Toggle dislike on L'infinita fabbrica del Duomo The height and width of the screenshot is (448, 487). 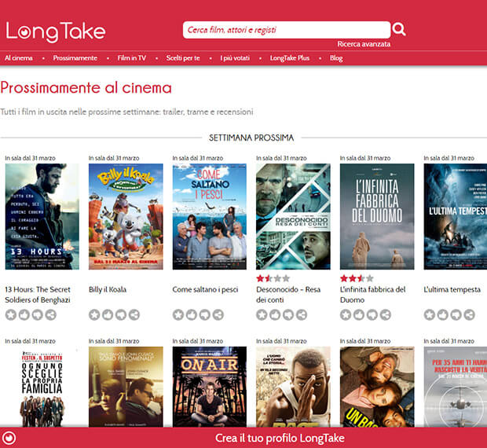coord(372,314)
